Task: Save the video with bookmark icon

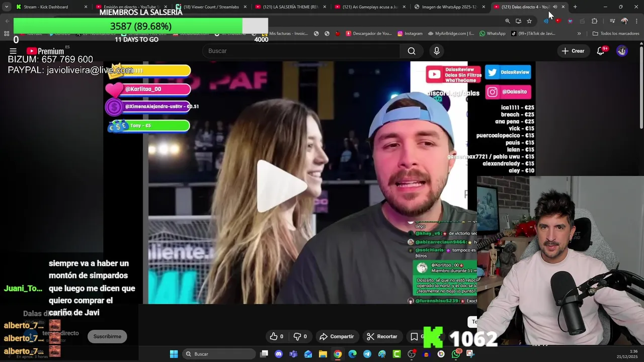Action: pos(414,336)
